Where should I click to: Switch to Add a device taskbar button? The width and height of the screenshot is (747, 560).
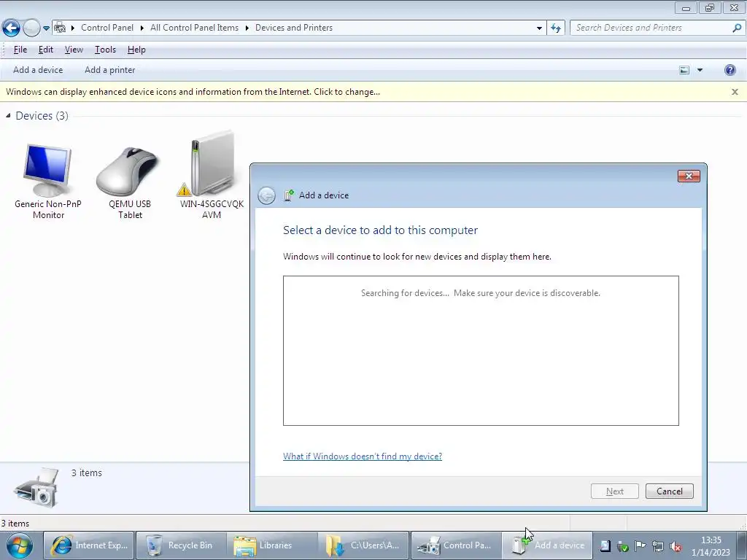pos(547,545)
